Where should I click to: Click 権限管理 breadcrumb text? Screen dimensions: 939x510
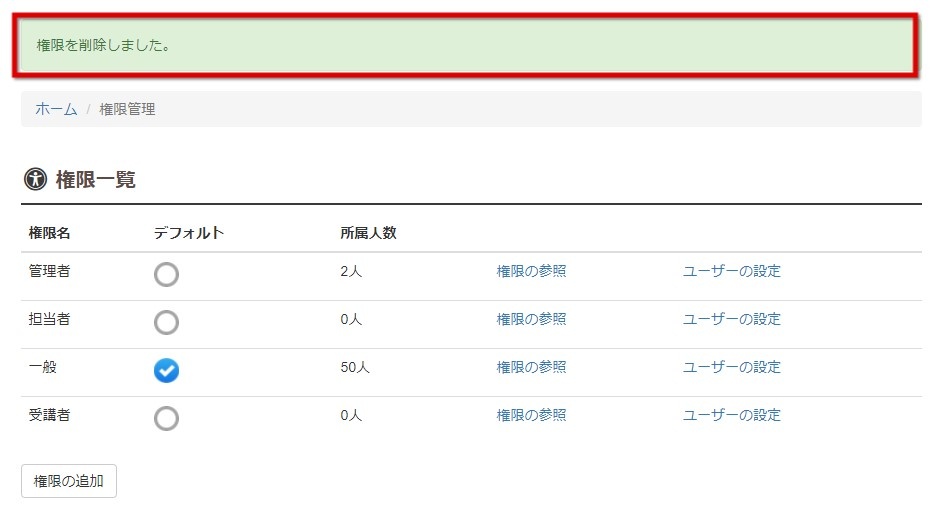(x=127, y=109)
